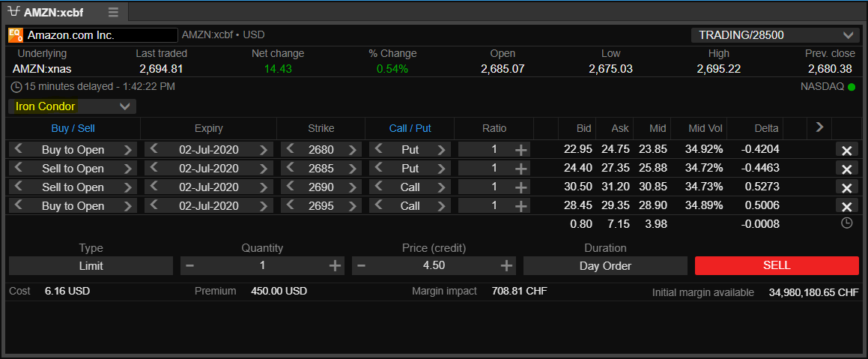Click the Buy / Sell column header
Viewport: 868px width, 359px height.
(73, 128)
